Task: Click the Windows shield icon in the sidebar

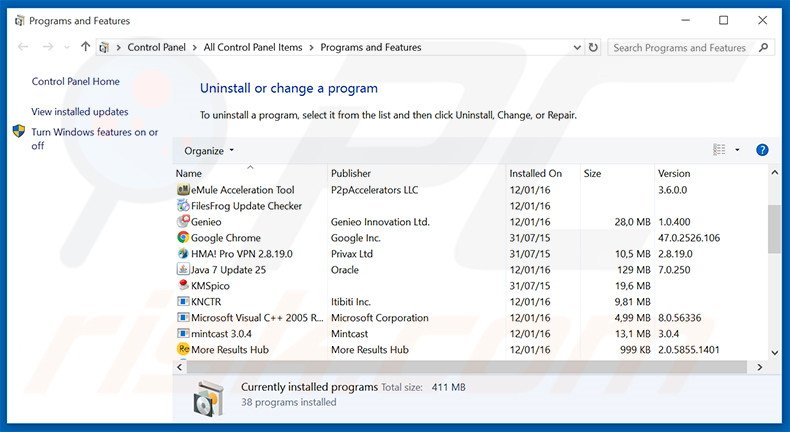Action: (x=19, y=132)
